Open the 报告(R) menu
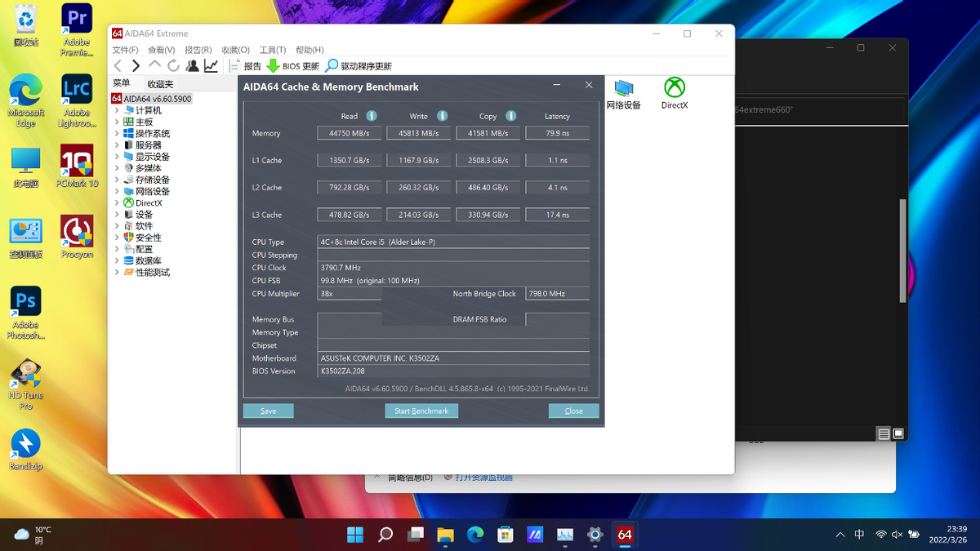The image size is (980, 551). [198, 50]
